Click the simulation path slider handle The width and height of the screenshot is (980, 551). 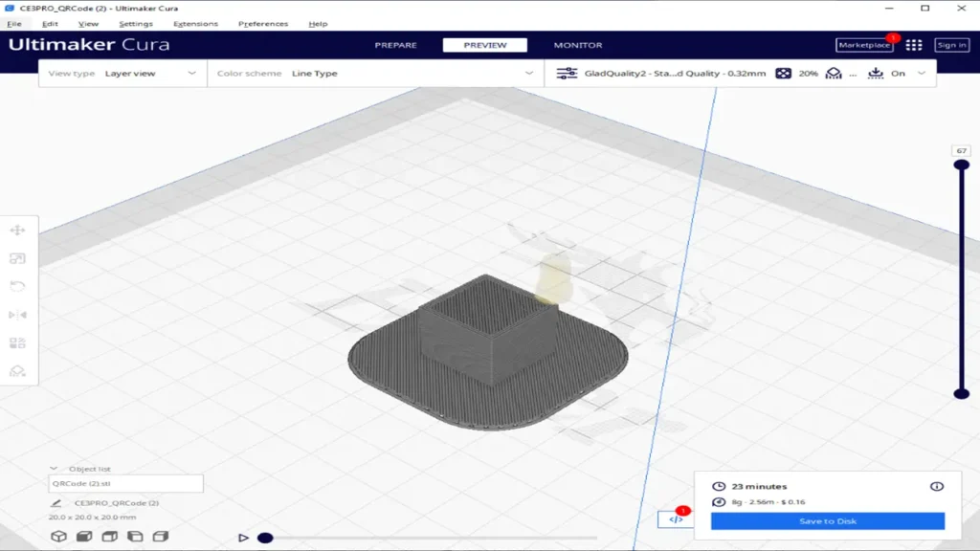click(x=265, y=538)
